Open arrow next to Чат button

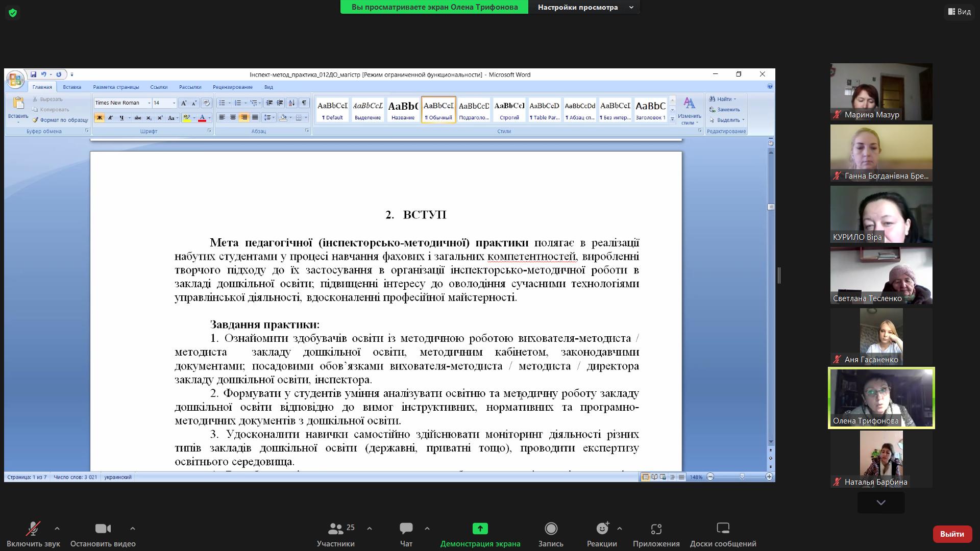tap(427, 529)
